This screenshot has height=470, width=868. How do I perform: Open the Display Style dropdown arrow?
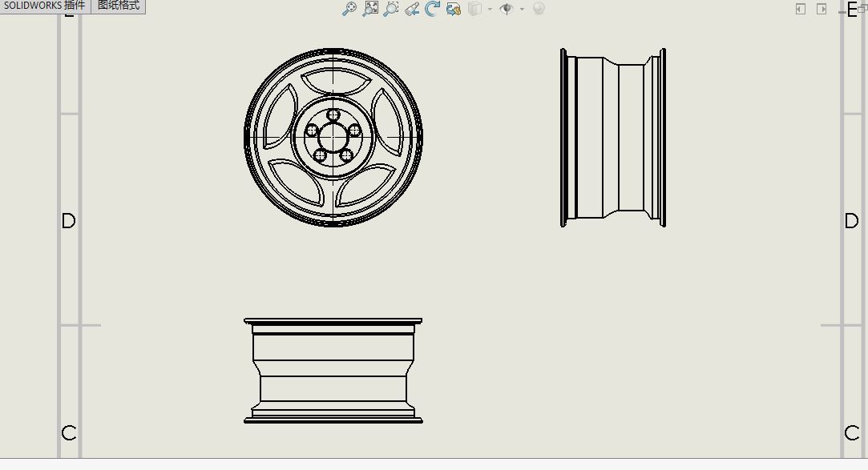[490, 9]
